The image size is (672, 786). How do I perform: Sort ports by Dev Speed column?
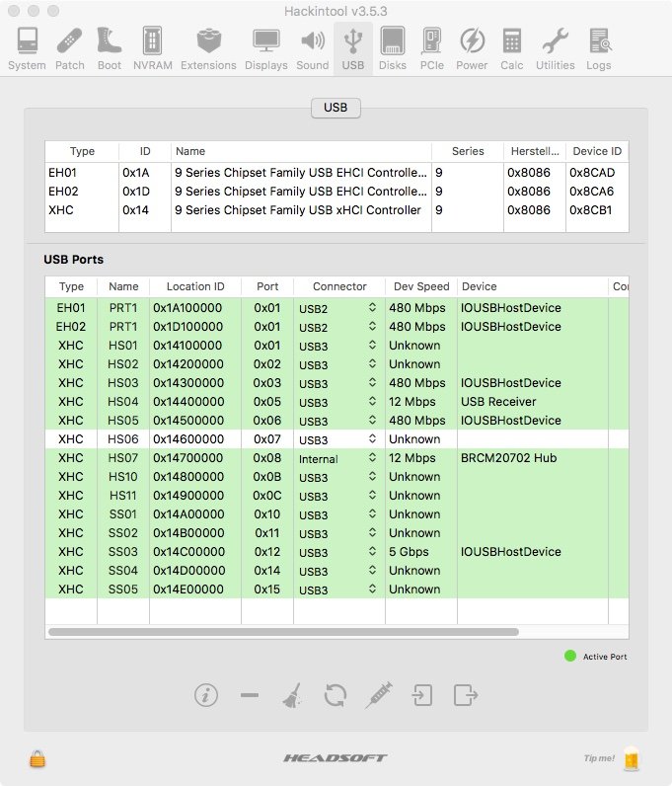pyautogui.click(x=421, y=286)
